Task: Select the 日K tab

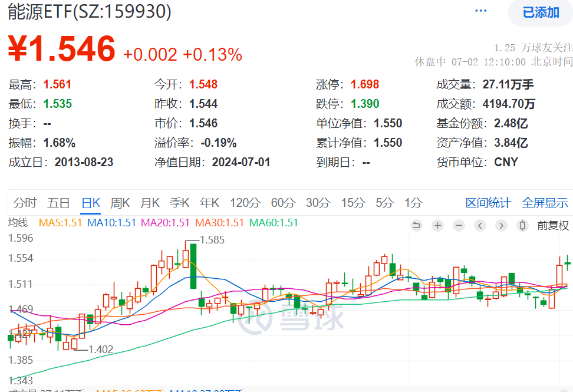Action: coord(91,202)
